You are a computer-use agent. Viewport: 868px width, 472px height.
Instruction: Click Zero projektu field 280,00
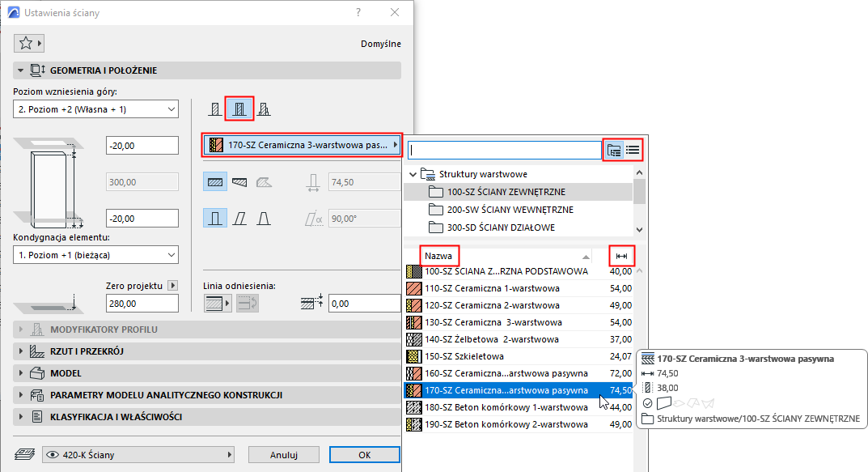(x=142, y=304)
